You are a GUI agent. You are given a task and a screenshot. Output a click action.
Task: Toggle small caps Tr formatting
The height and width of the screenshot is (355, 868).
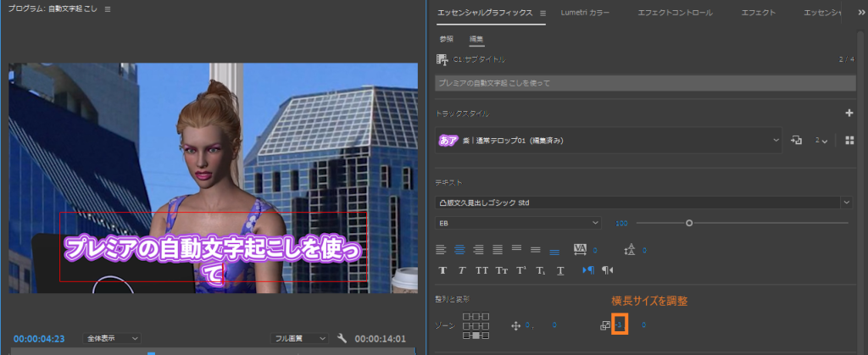coord(502,270)
